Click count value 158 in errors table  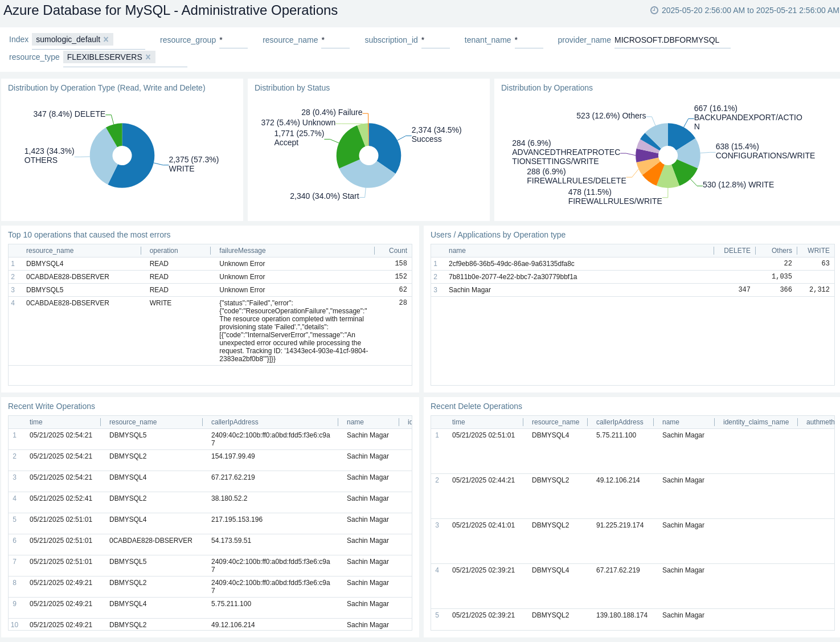tap(401, 264)
